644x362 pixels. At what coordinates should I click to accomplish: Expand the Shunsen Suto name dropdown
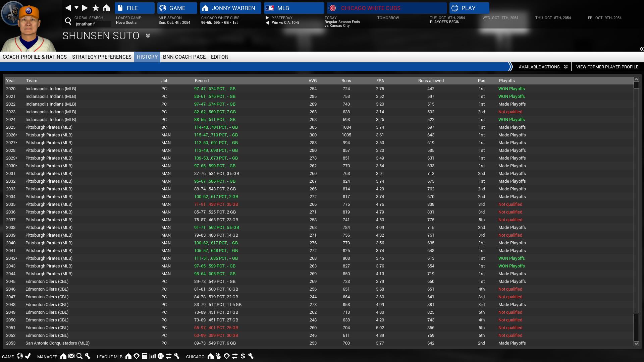pos(148,36)
